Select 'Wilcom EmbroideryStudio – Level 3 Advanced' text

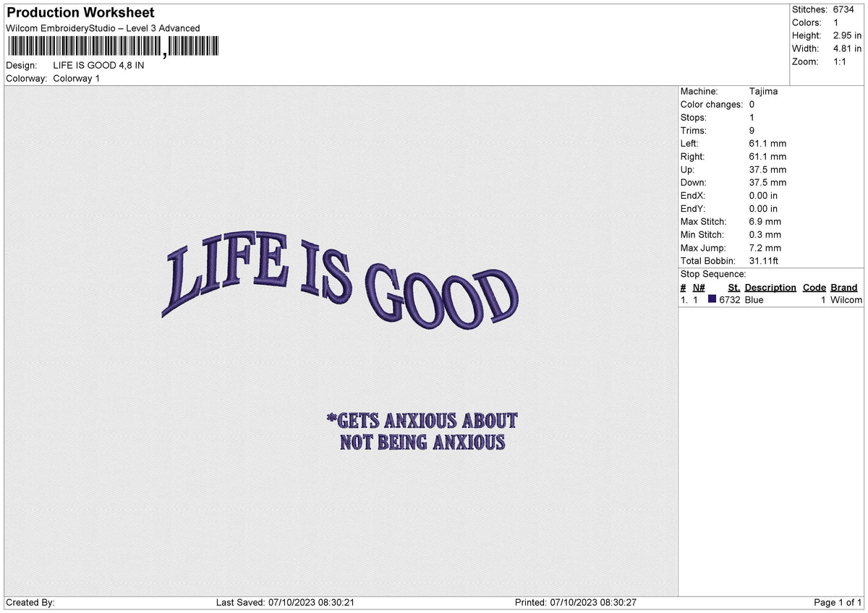point(103,28)
